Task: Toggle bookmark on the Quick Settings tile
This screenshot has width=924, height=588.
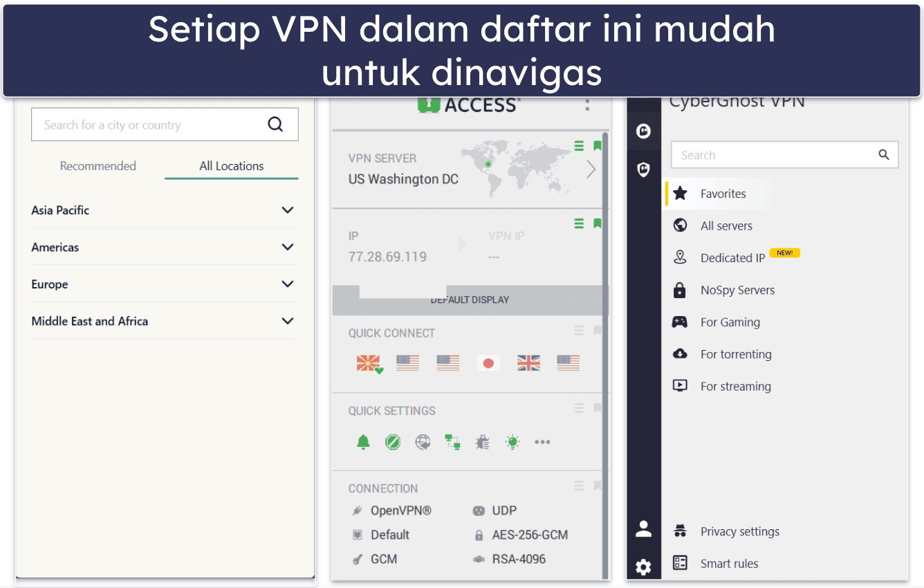Action: tap(598, 408)
